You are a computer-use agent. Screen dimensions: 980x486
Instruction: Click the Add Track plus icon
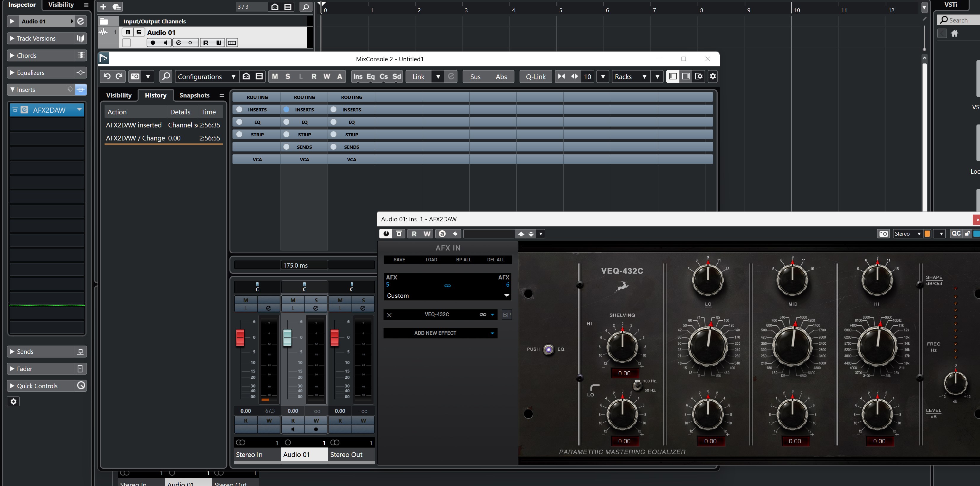[x=103, y=7]
